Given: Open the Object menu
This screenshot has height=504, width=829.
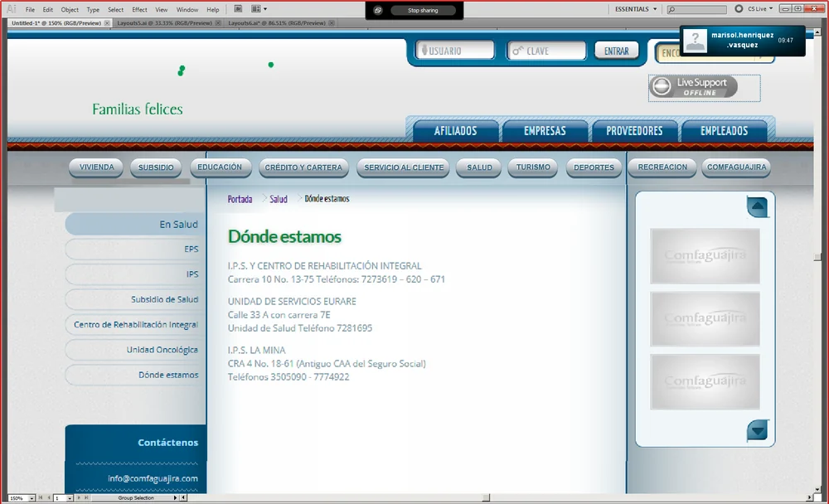Looking at the screenshot, I should (x=70, y=9).
